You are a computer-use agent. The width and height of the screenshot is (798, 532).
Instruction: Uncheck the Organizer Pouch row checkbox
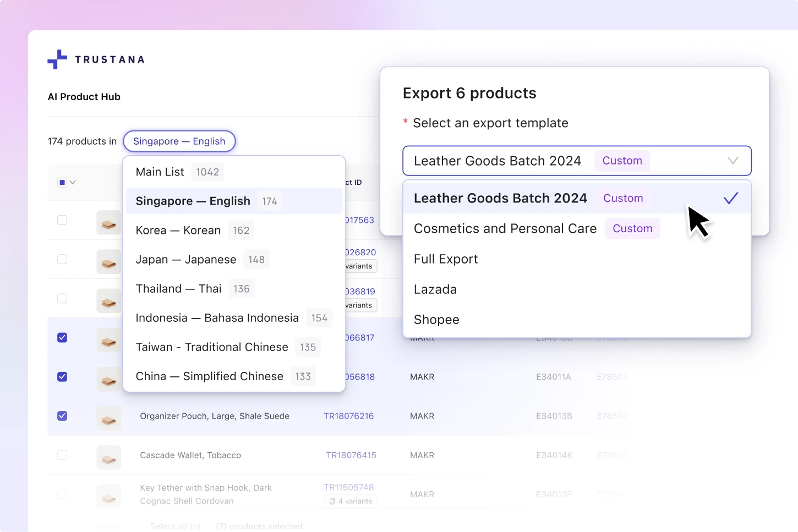[62, 416]
